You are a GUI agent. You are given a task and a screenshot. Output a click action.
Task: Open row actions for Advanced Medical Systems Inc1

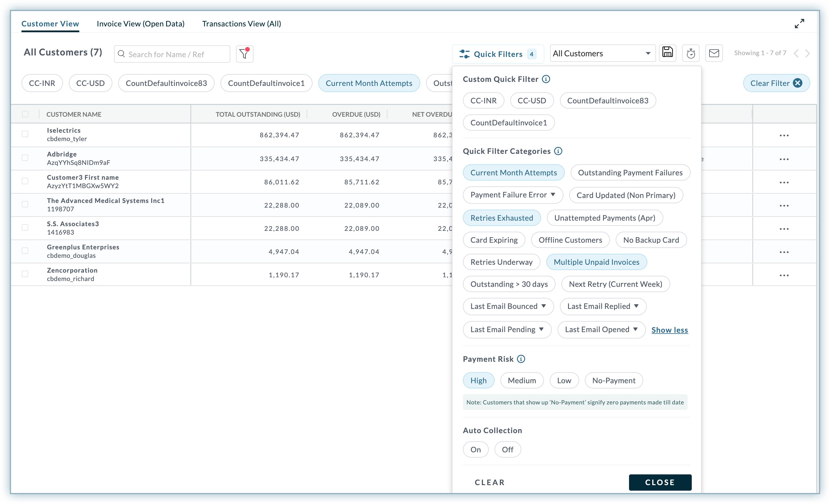click(784, 206)
